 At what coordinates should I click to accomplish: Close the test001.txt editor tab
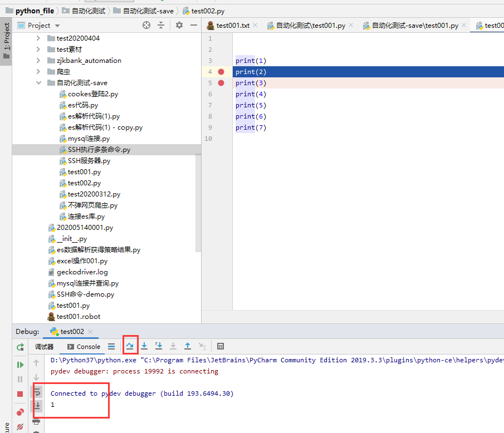255,25
